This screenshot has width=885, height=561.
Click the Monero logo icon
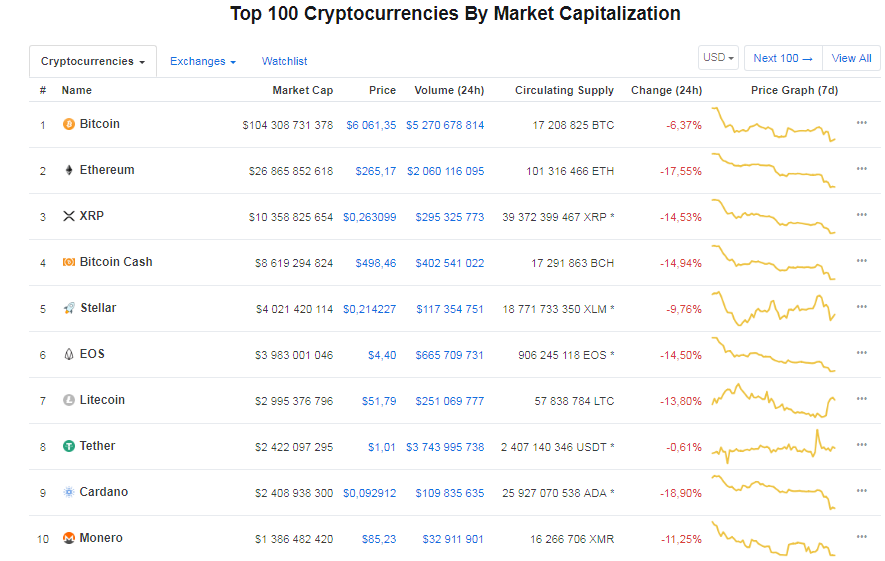click(69, 539)
